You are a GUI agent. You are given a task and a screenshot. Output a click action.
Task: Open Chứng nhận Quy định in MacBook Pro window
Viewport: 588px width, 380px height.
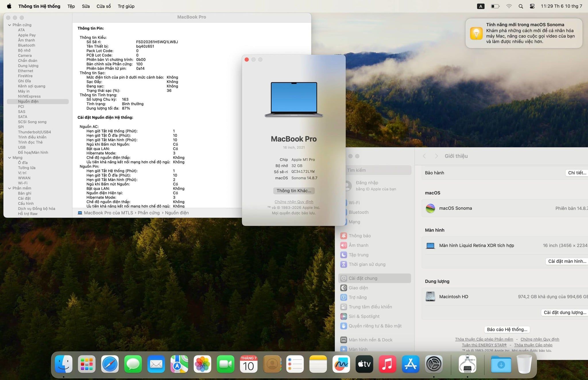294,202
